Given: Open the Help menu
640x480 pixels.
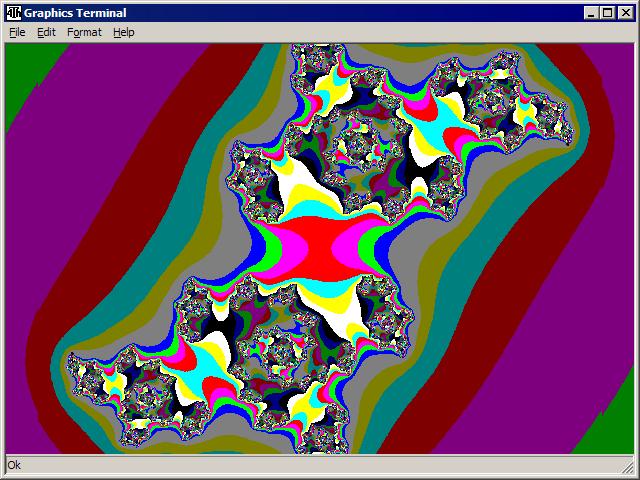Looking at the screenshot, I should 123,32.
